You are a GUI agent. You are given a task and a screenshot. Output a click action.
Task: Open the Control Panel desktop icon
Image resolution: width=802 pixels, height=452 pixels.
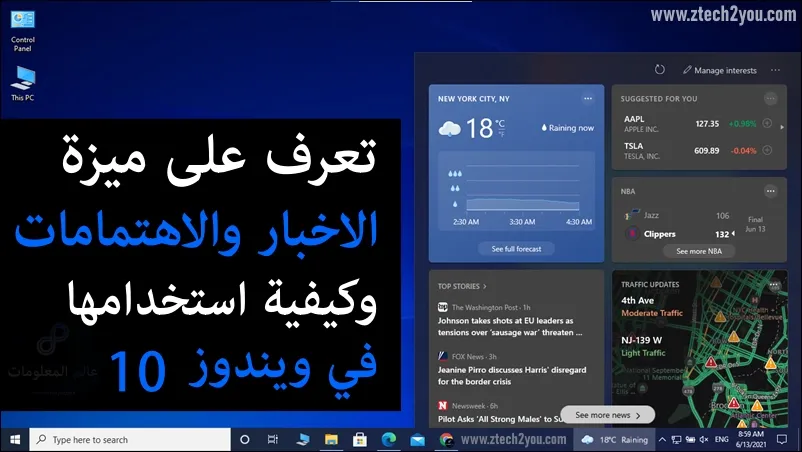coord(23,31)
